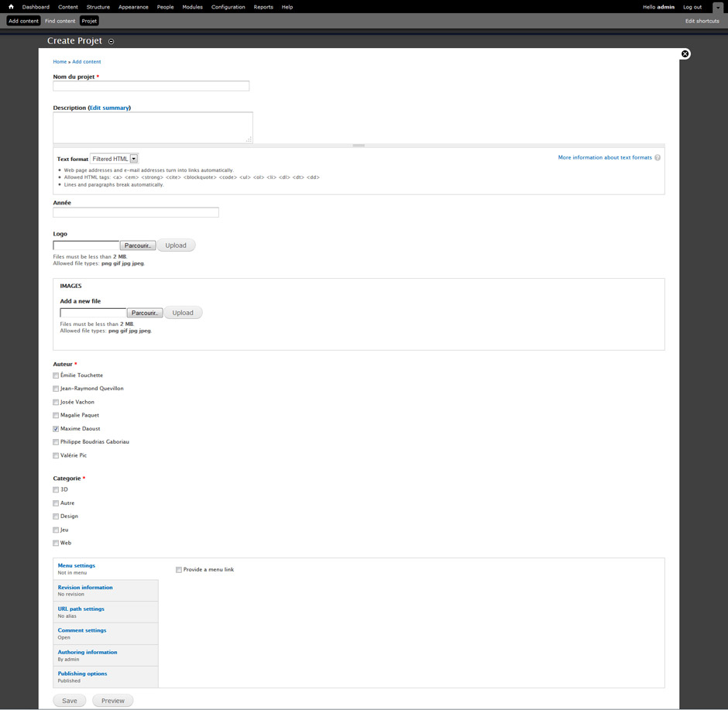The width and height of the screenshot is (728, 710).
Task: Focus the Nom du projet field
Action: pos(151,86)
